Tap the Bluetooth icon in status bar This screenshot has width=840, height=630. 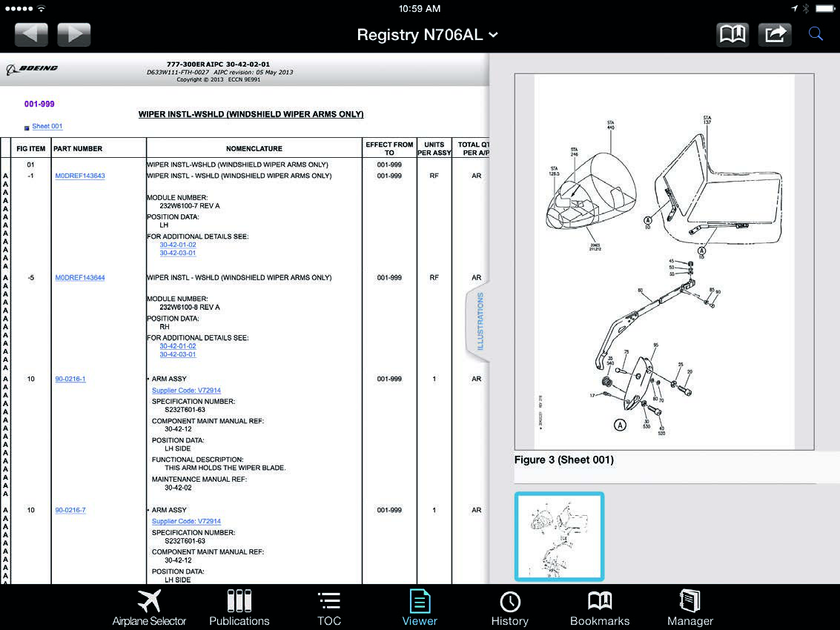click(806, 8)
